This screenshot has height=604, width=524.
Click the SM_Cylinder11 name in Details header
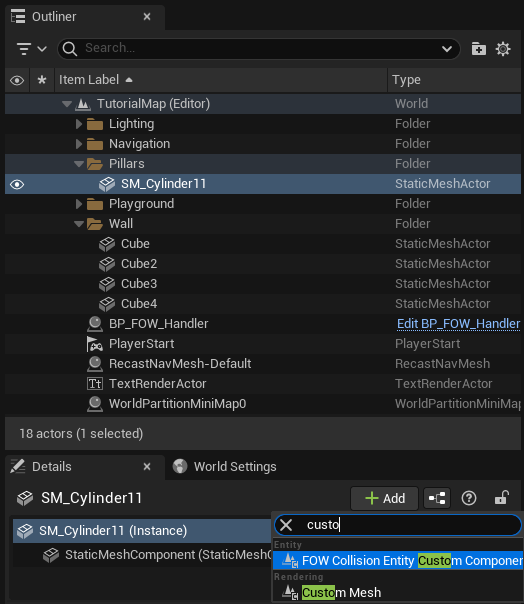[x=92, y=498]
